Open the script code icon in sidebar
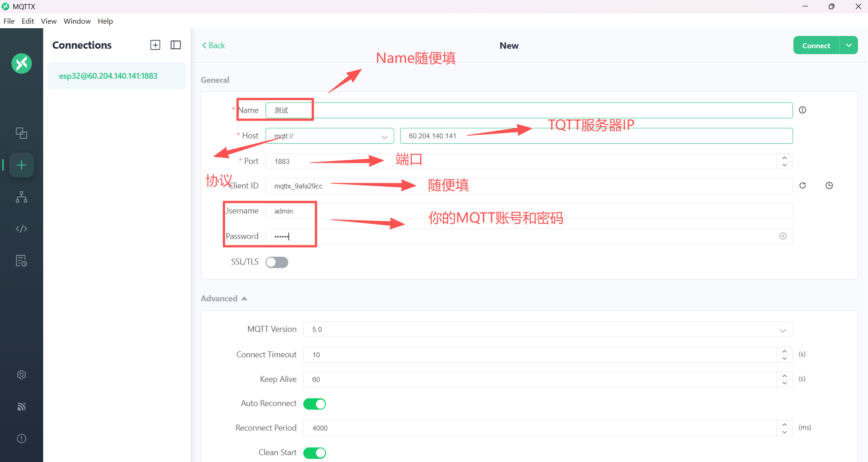This screenshot has height=462, width=868. tap(21, 228)
